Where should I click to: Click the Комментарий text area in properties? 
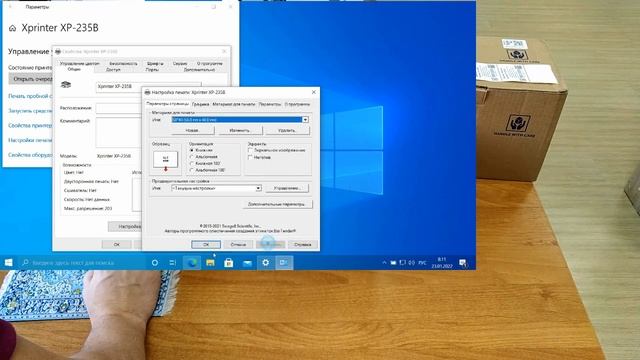(119, 132)
